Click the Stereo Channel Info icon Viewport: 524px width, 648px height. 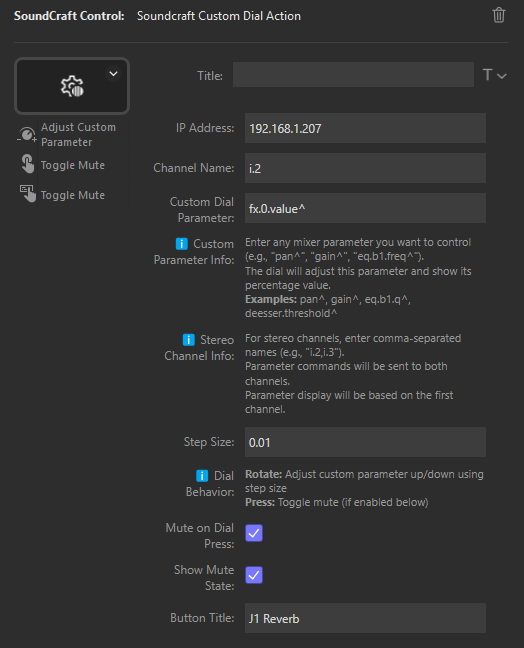click(188, 340)
